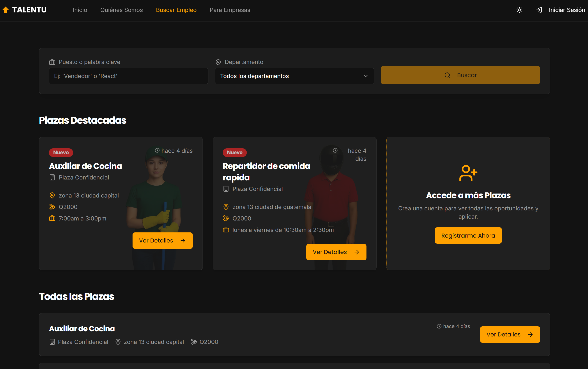Viewport: 588px width, 369px height.
Task: Click Ver Detalles on Auxiliar de Cocina featured card
Action: point(163,241)
